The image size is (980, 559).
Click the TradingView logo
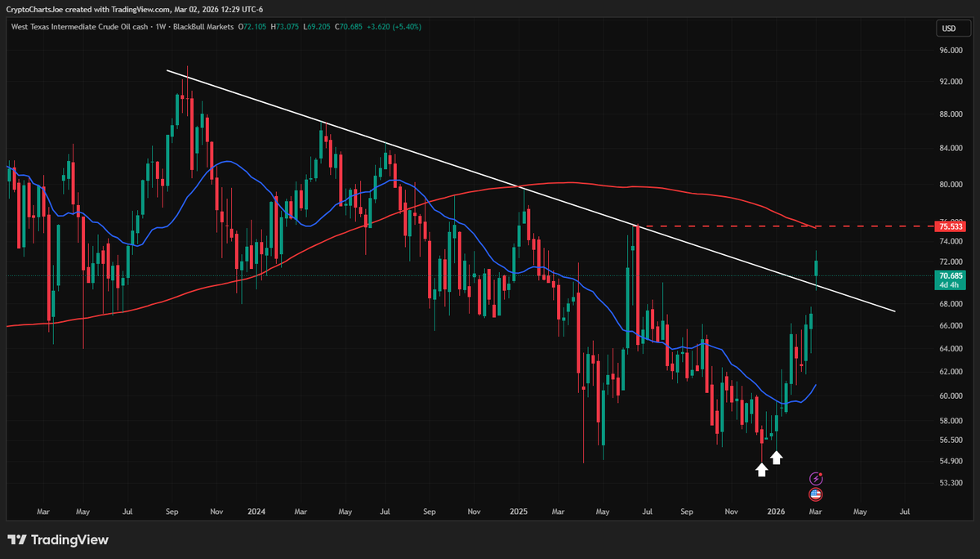pyautogui.click(x=58, y=540)
